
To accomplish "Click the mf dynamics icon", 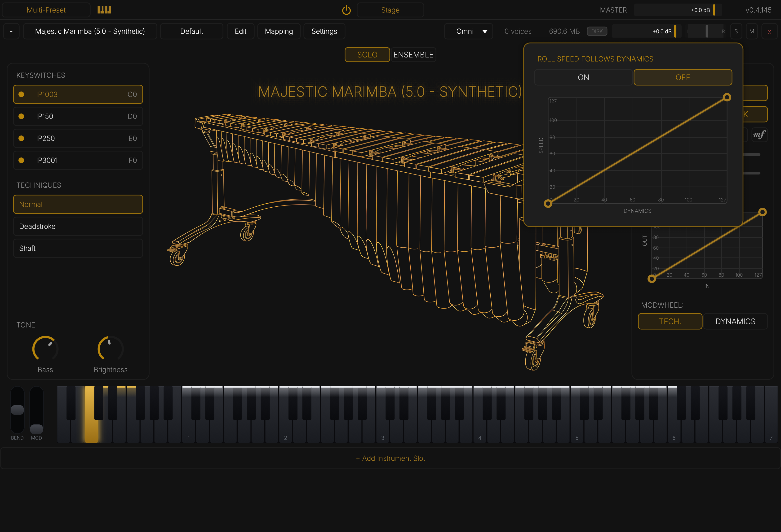I will 759,135.
